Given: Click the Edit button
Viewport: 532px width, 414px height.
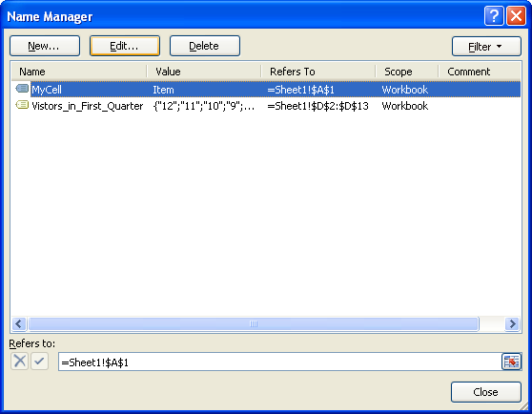Looking at the screenshot, I should (125, 46).
